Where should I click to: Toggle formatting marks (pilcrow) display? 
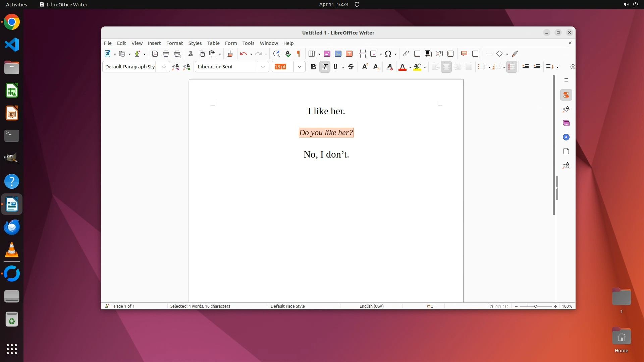299,54
